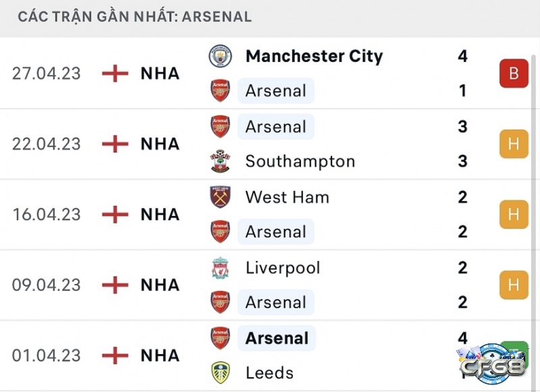
Task: Open the Manchester City team link
Action: (x=314, y=56)
